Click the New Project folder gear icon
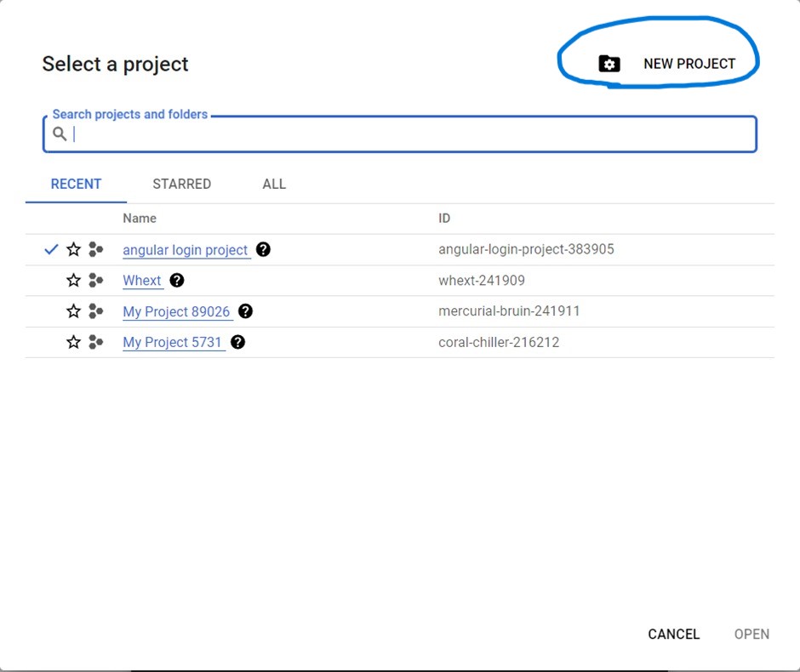This screenshot has height=672, width=800. click(x=609, y=64)
